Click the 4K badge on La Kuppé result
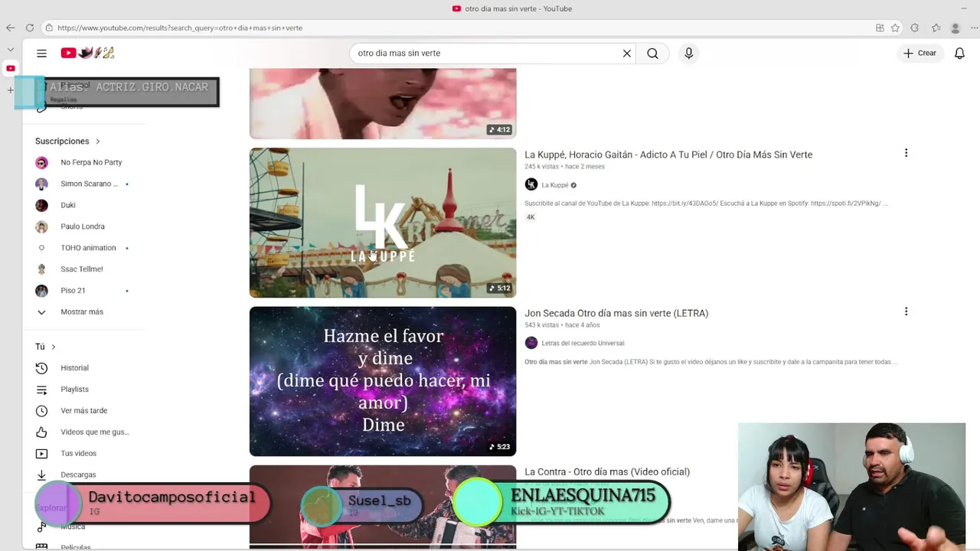The width and height of the screenshot is (980, 551). point(531,217)
